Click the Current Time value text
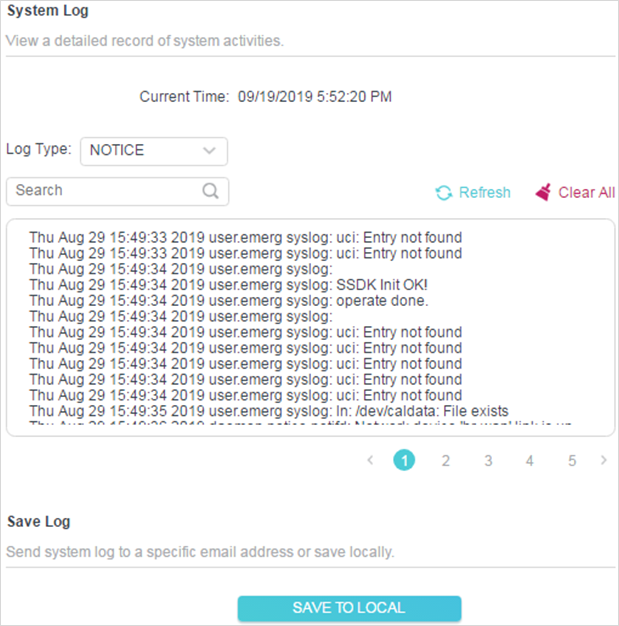The image size is (619, 626). [x=314, y=98]
